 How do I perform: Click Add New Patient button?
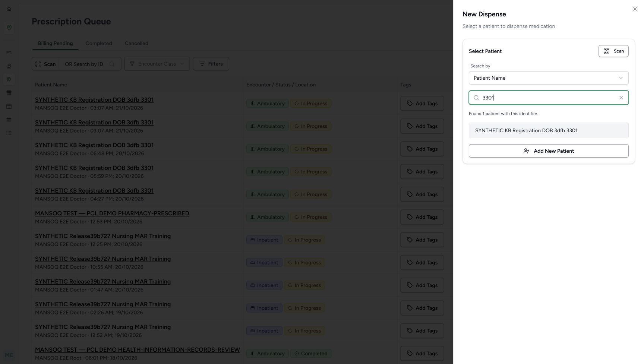pyautogui.click(x=549, y=151)
